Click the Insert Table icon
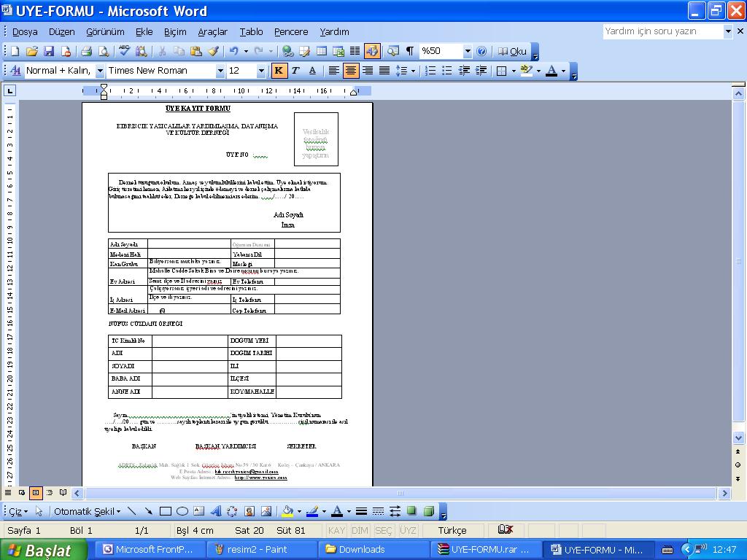 pos(322,51)
